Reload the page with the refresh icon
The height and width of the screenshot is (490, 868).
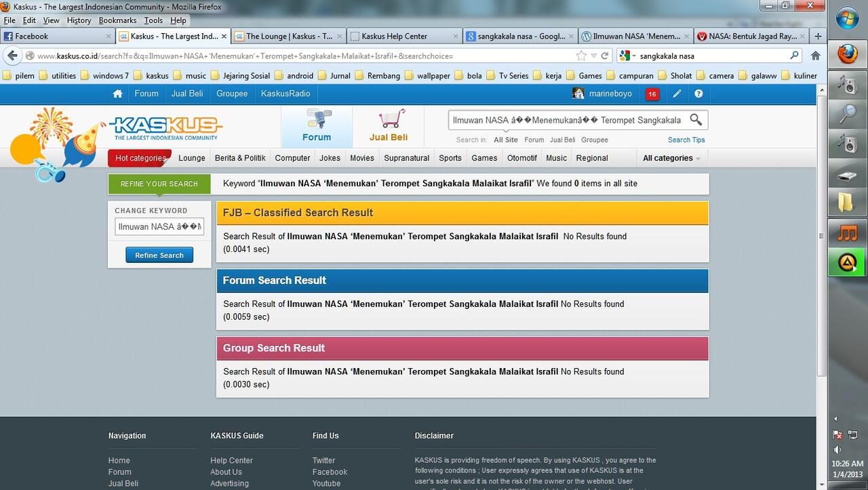(x=604, y=56)
